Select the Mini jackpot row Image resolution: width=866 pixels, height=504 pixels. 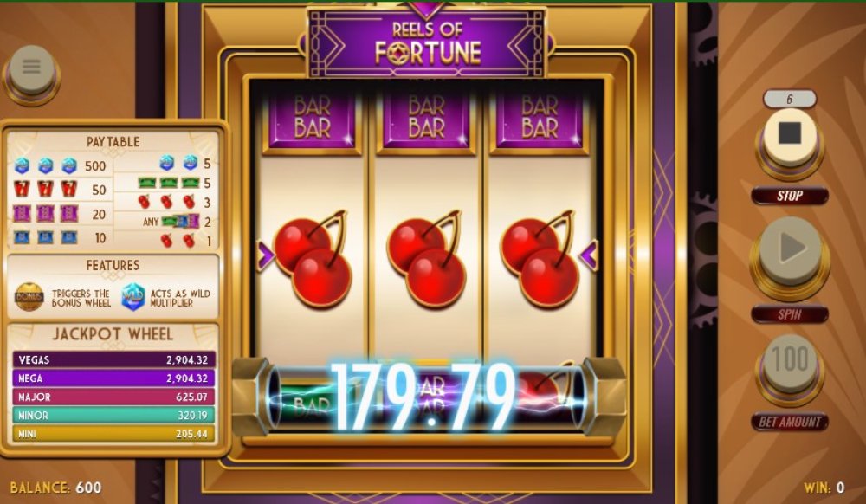[113, 434]
